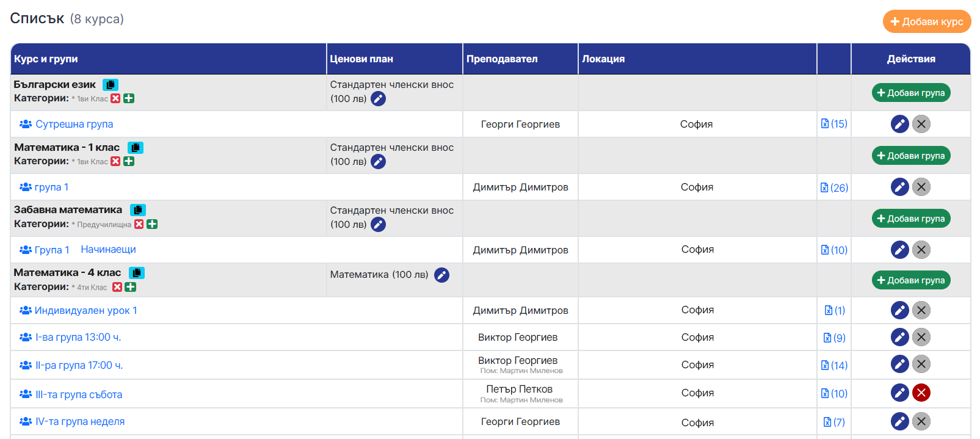Delete the III-та група събота group with red X

[x=921, y=393]
